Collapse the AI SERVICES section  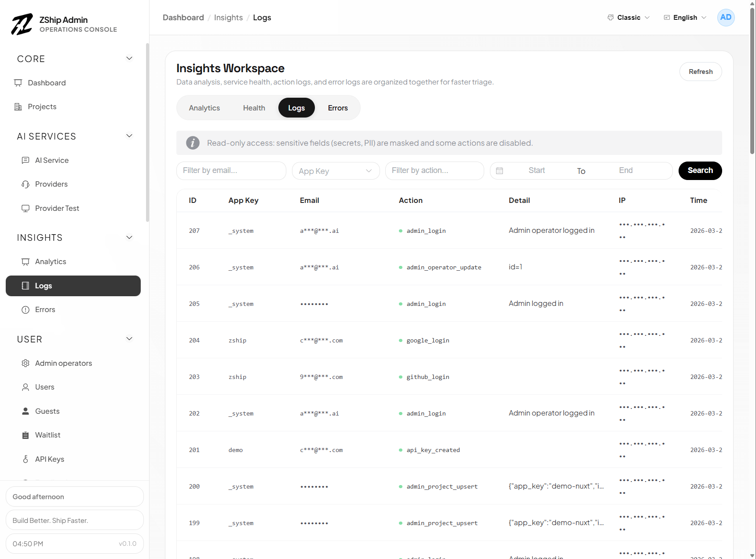[x=129, y=136]
